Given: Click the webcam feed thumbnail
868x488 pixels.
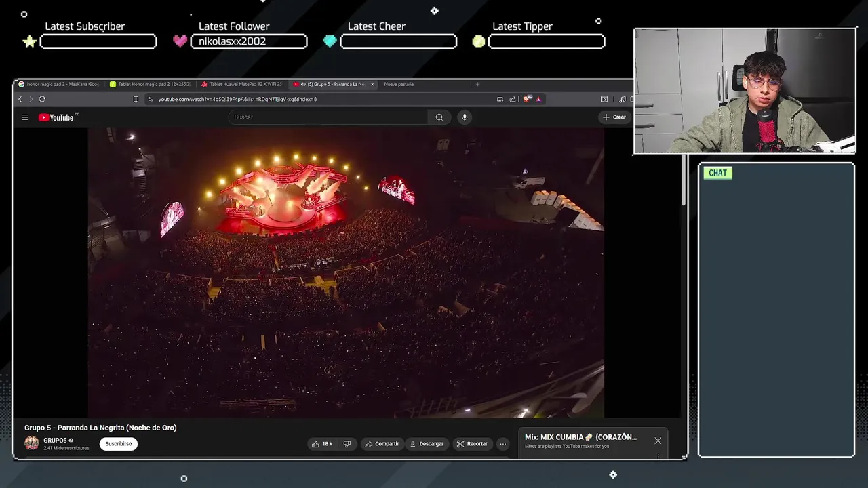Looking at the screenshot, I should (745, 91).
